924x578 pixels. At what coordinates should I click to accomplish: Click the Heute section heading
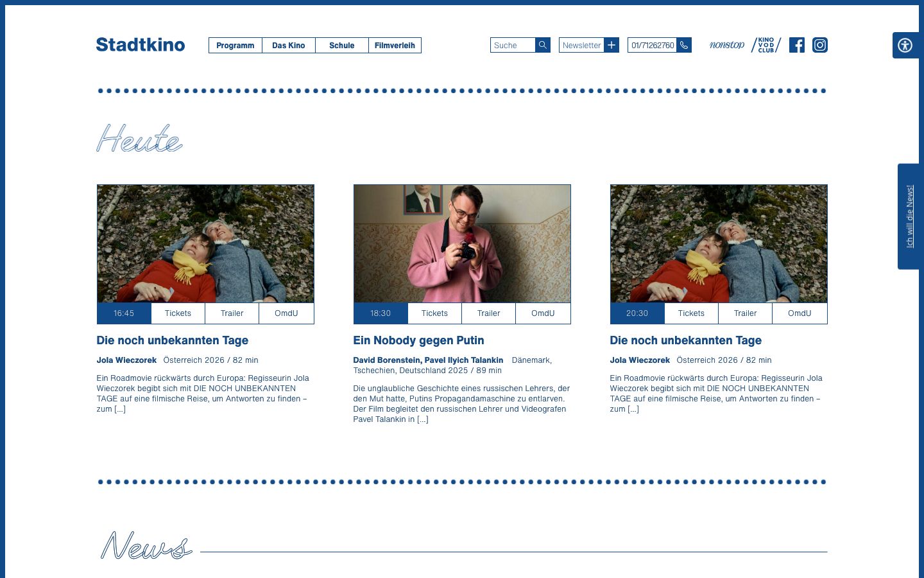pyautogui.click(x=139, y=138)
